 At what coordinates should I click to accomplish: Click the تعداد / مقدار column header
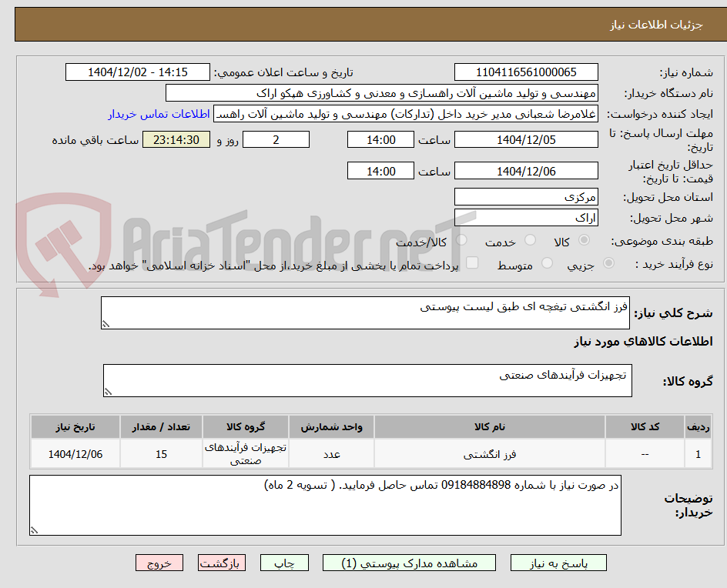161,426
